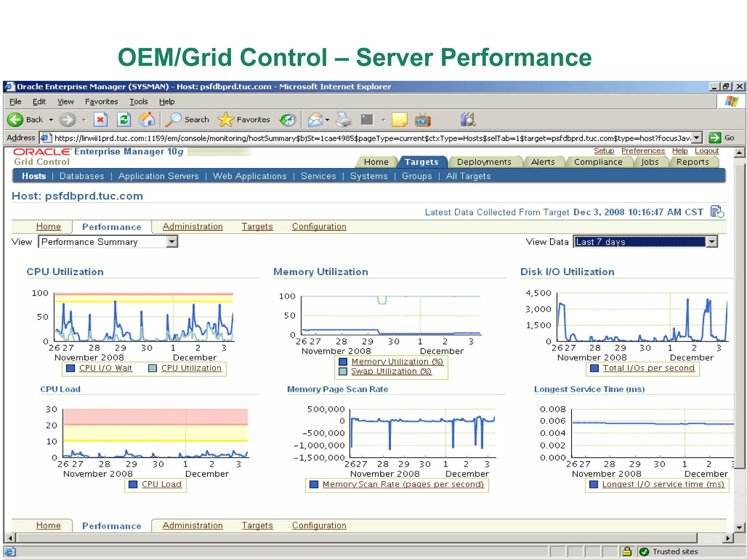Open the Mail button dropdown arrow
The image size is (747, 560).
327,120
